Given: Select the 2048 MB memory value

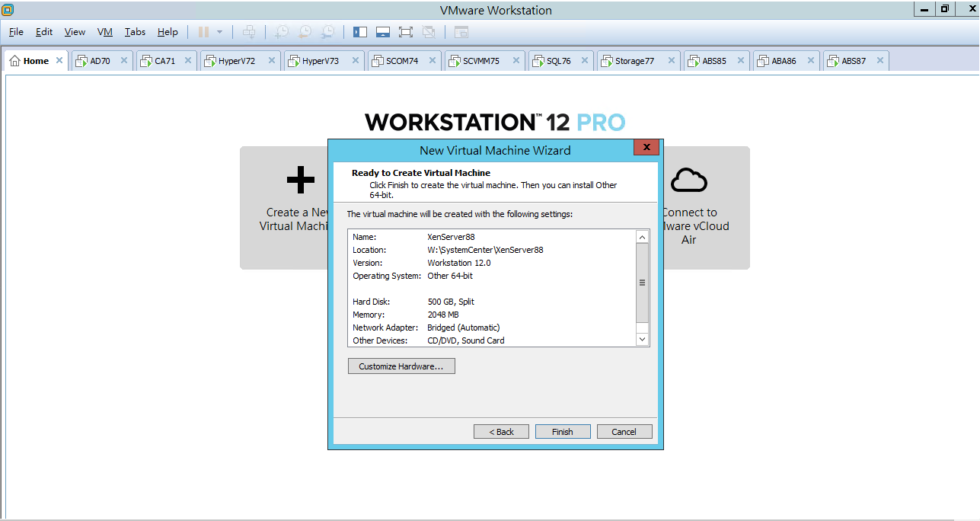Looking at the screenshot, I should pos(443,315).
